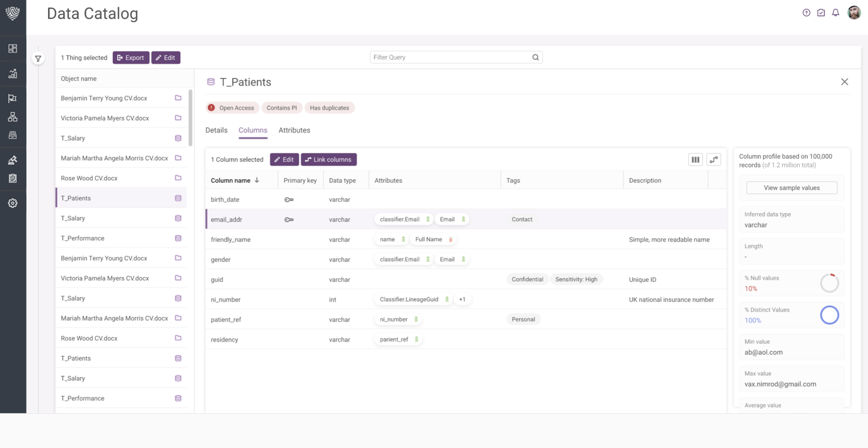Open the tasks checkmark icon in header

click(x=821, y=12)
